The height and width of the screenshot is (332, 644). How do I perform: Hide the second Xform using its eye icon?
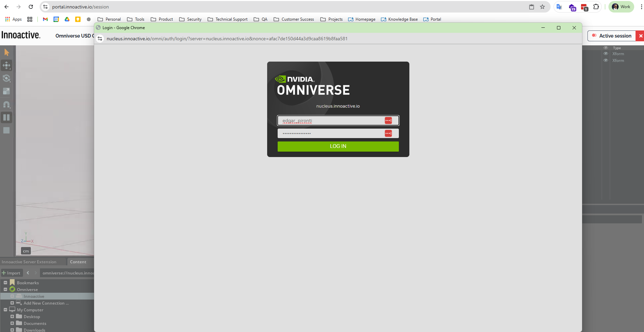(606, 60)
